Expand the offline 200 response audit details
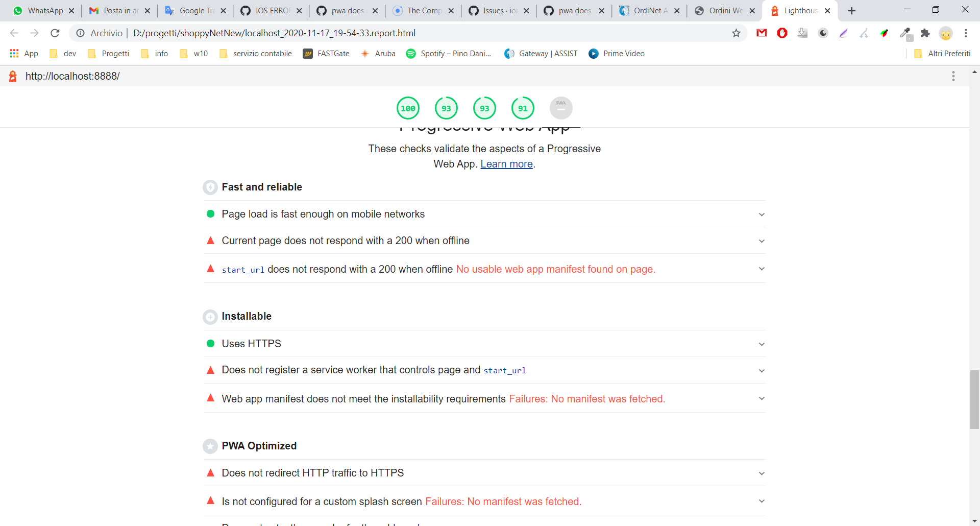 pyautogui.click(x=761, y=241)
